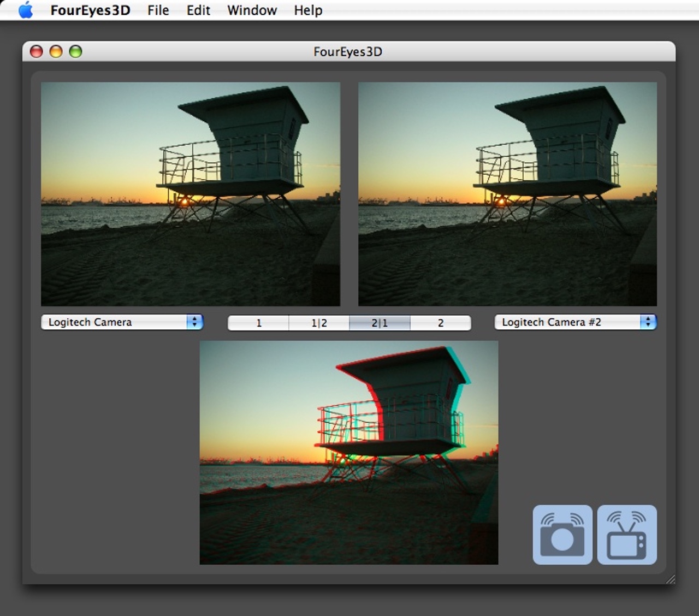This screenshot has height=616, width=699.
Task: Open the Logitech Camera source dropdown
Action: (x=122, y=322)
